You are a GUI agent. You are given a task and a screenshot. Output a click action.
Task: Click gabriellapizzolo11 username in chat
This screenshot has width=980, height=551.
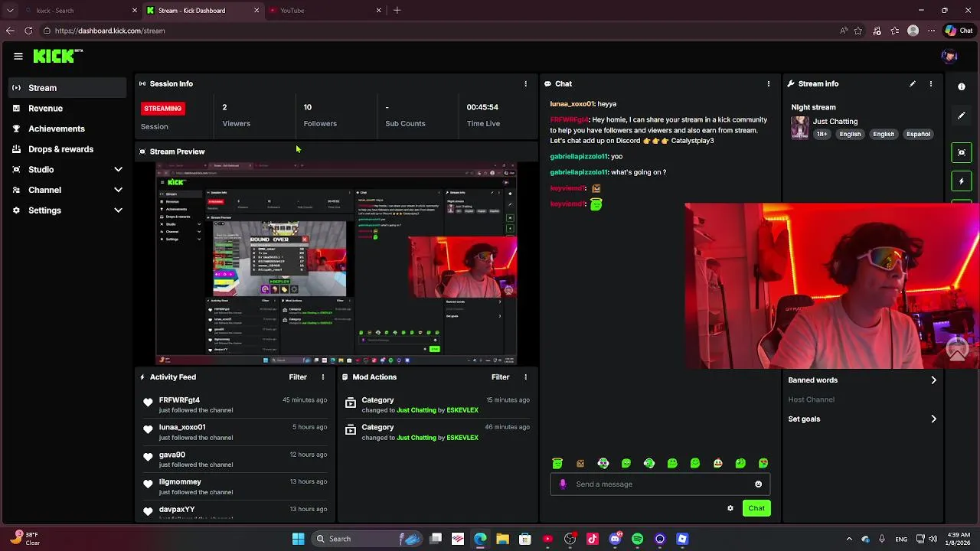click(x=579, y=156)
